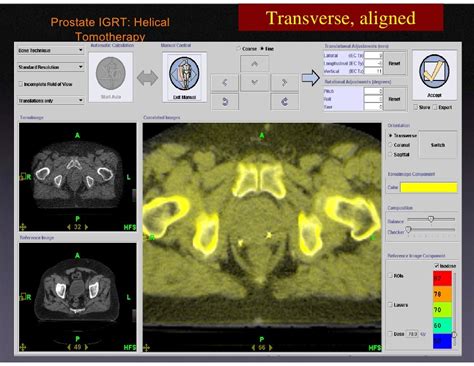Click the orientation Switch button
474x366 pixels.
point(438,145)
